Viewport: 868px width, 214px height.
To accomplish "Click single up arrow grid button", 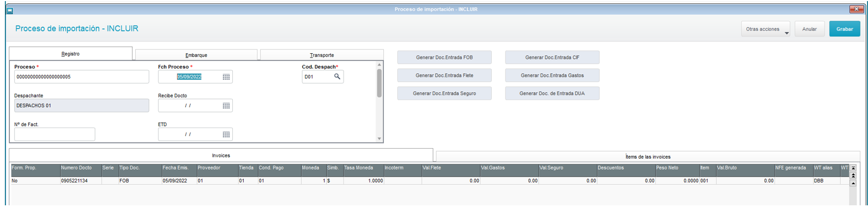I will [x=853, y=184].
